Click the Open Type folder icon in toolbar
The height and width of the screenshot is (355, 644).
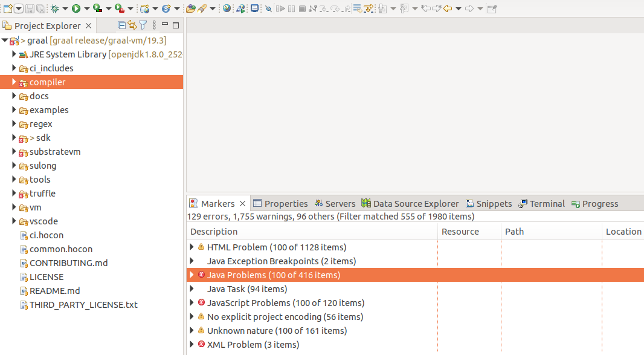point(190,8)
